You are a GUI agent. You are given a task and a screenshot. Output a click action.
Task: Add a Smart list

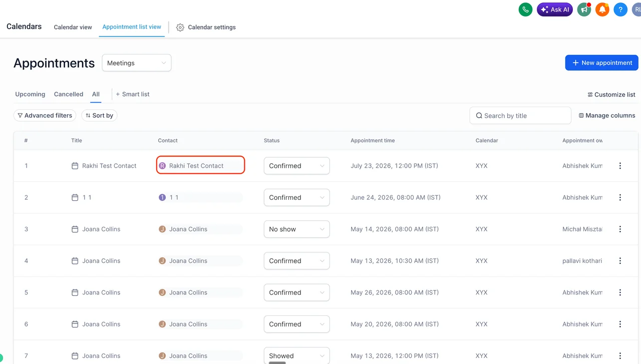click(x=133, y=94)
